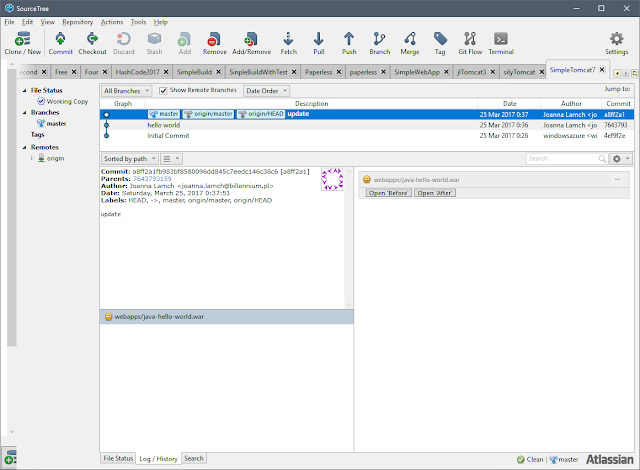This screenshot has width=640, height=470.
Task: Click the ellipsis on java-hello-world.war diff header
Action: [617, 180]
